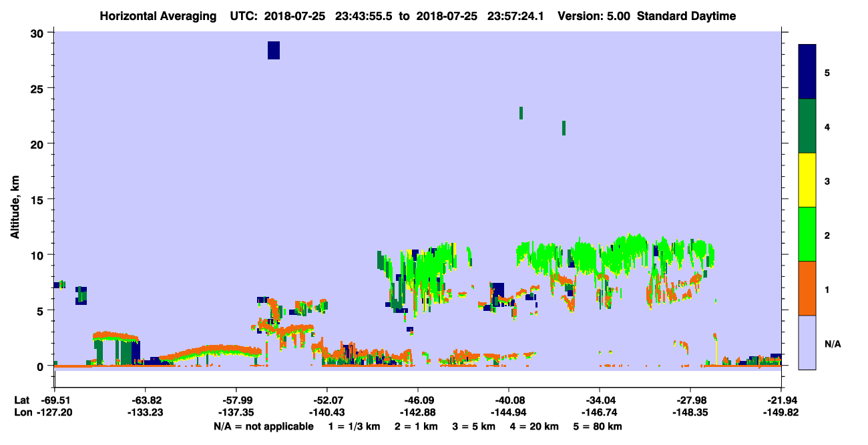Click the legend note 'N/A = not applicable'
This screenshot has width=868, height=445.
coord(263,426)
